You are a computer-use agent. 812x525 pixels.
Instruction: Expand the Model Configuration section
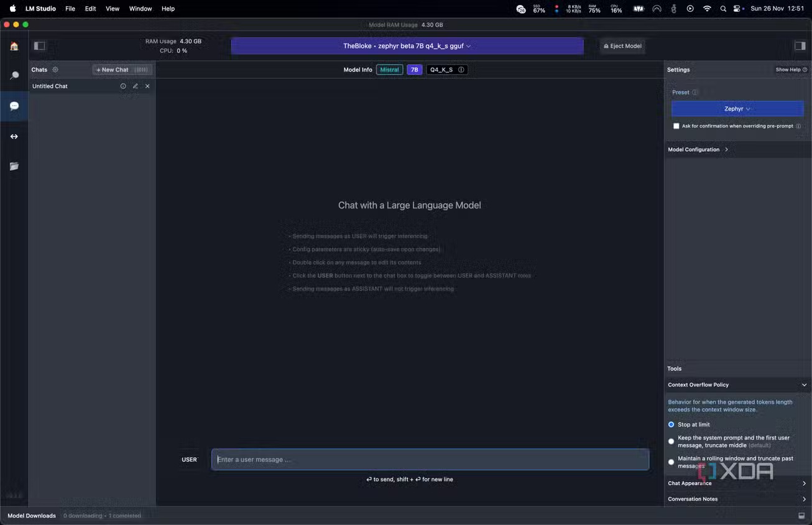coord(737,149)
